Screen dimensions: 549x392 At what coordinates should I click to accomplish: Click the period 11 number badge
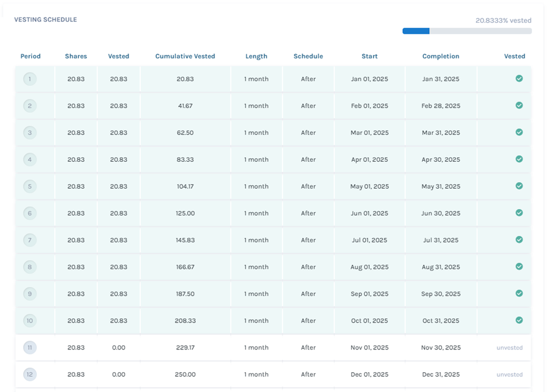click(30, 348)
